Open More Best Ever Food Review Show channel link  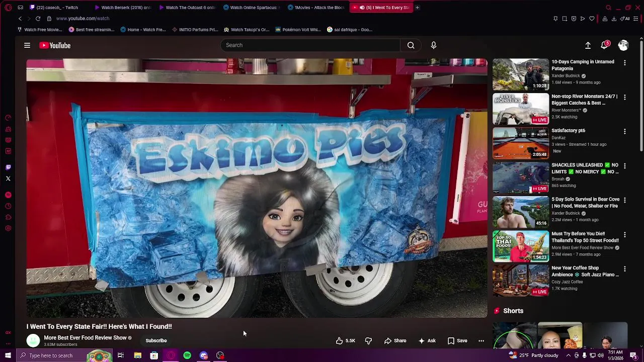[85, 338]
